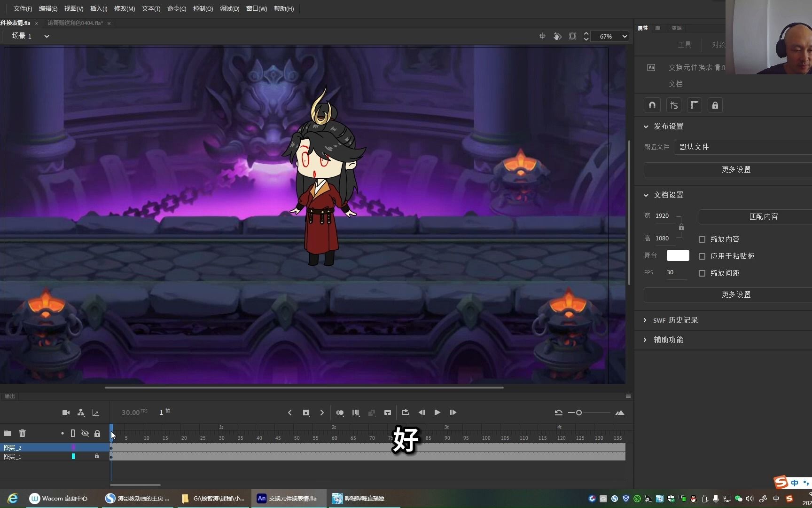Reset timeline zoom to default icon

tap(558, 413)
